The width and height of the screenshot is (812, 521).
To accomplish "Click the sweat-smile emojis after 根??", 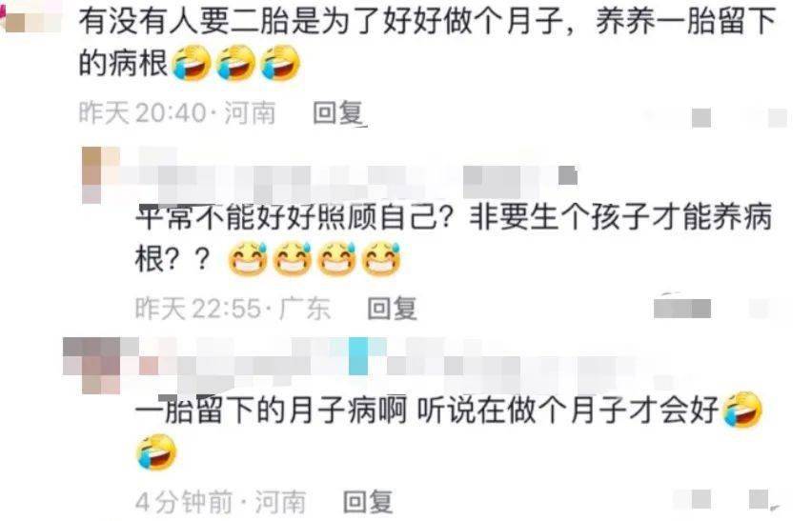I will click(x=315, y=259).
